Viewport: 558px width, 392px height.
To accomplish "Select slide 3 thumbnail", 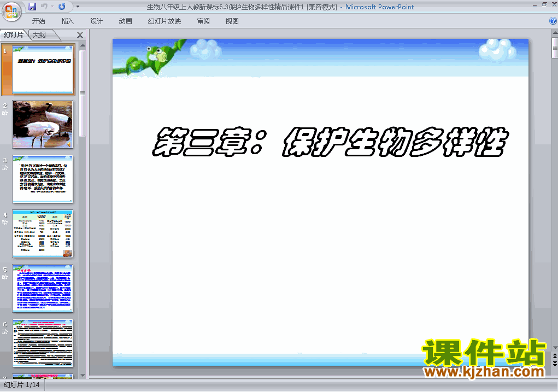I will [43, 179].
